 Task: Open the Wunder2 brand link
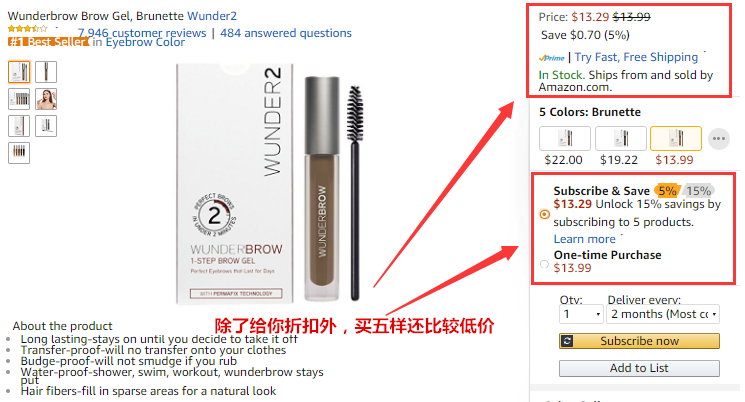(212, 16)
